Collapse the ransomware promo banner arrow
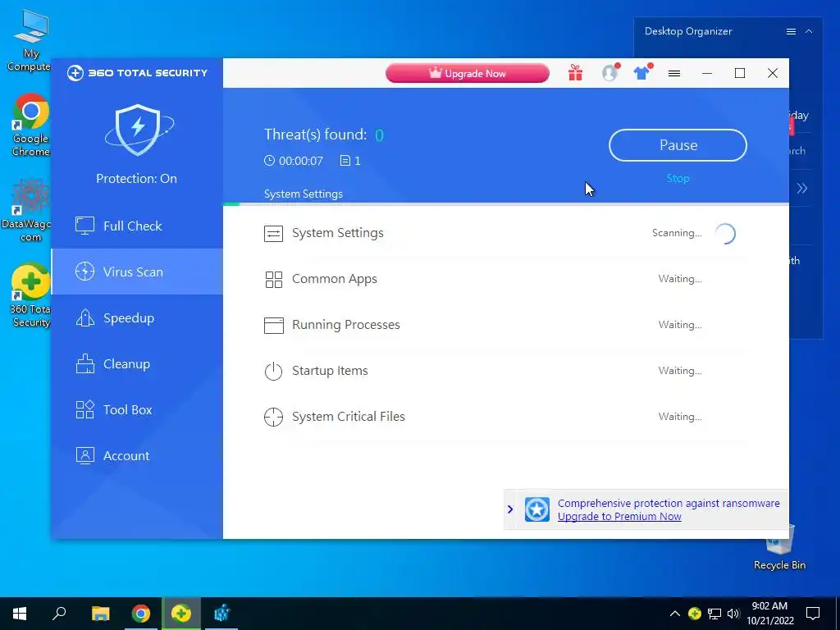This screenshot has height=630, width=840. pyautogui.click(x=510, y=509)
